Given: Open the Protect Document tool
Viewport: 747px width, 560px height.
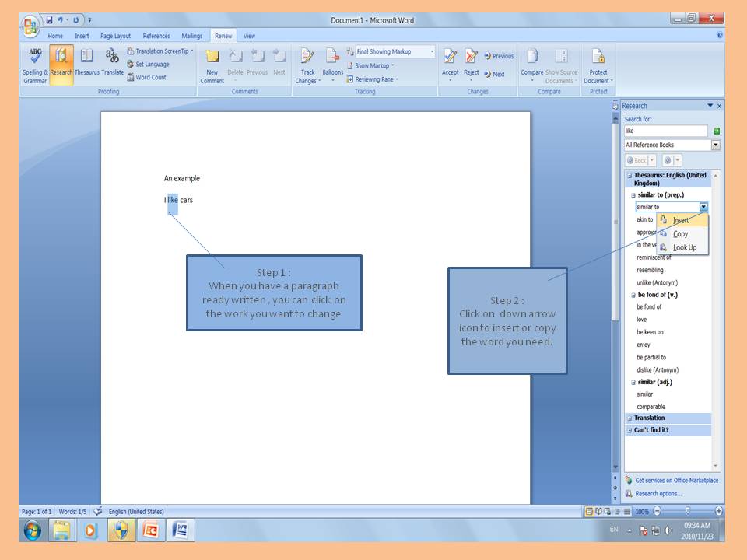Looking at the screenshot, I should [x=598, y=64].
